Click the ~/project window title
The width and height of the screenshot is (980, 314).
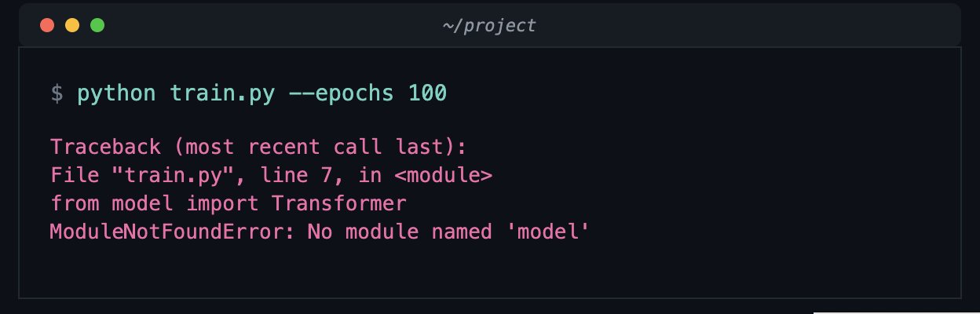[x=489, y=25]
